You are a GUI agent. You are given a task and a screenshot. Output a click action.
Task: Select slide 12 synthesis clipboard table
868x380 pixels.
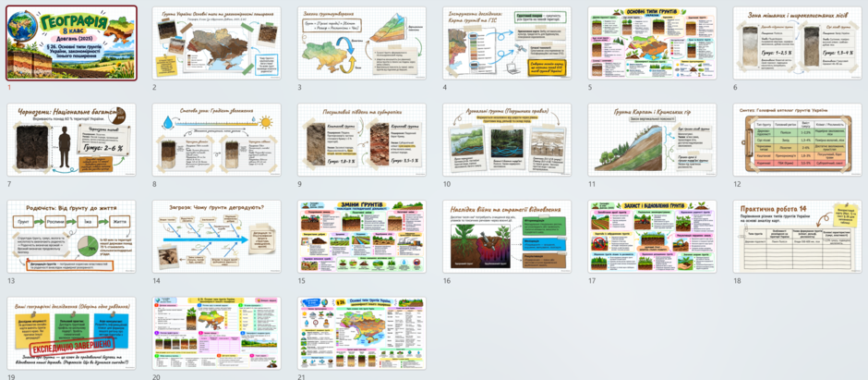pyautogui.click(x=797, y=140)
